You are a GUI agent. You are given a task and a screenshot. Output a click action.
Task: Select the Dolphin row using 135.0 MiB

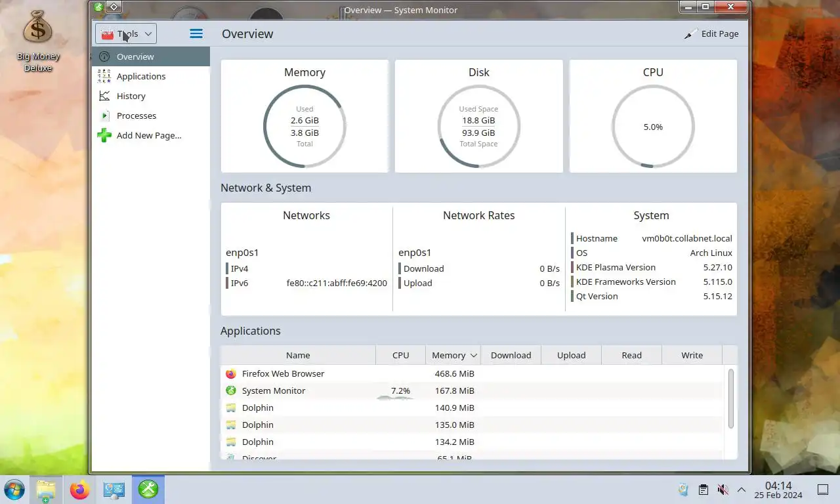473,425
